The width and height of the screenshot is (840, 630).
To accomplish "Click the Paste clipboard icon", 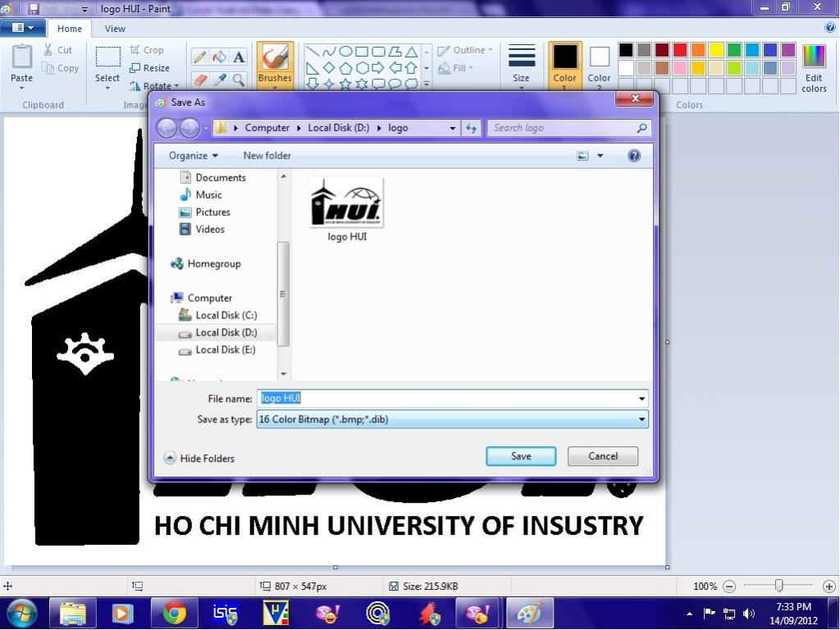I will click(21, 57).
